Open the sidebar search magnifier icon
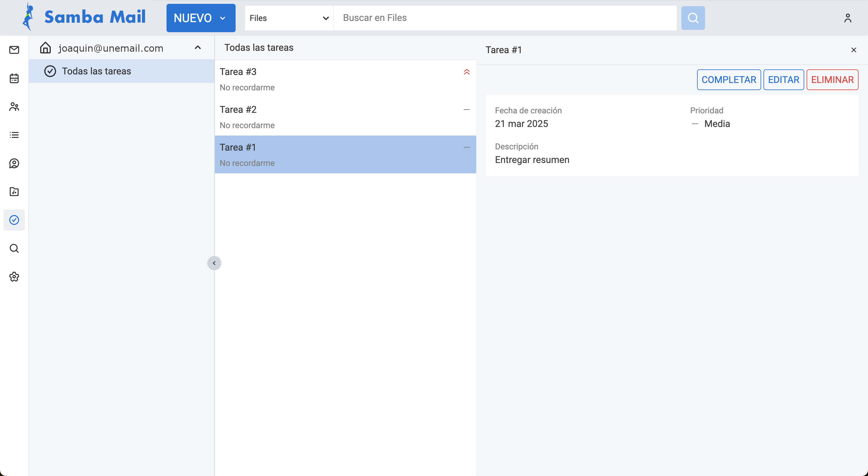The image size is (868, 476). pos(14,248)
